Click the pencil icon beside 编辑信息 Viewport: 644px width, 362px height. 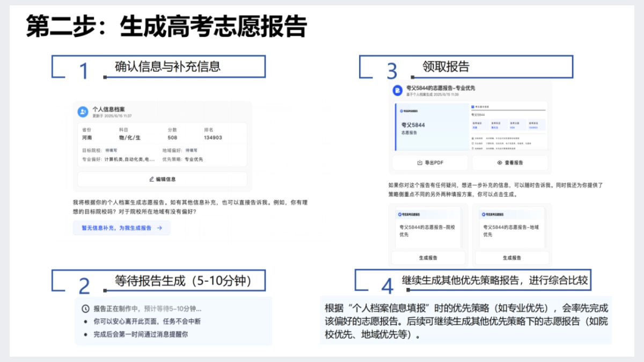tap(151, 179)
